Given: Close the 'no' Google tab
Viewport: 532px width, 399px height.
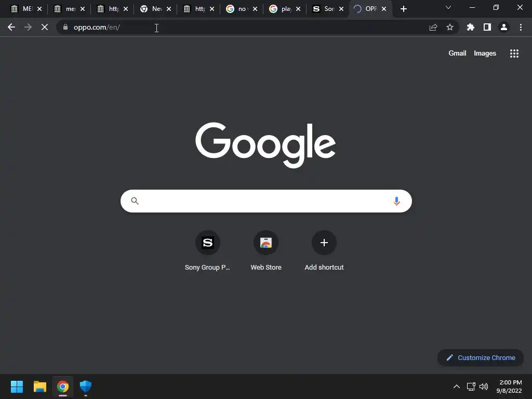Looking at the screenshot, I should point(255,9).
